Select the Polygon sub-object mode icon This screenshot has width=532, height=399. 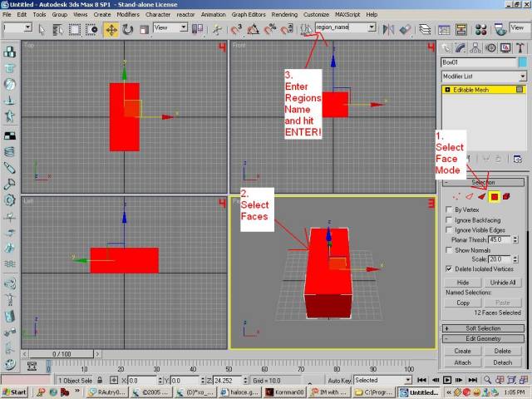[x=494, y=196]
